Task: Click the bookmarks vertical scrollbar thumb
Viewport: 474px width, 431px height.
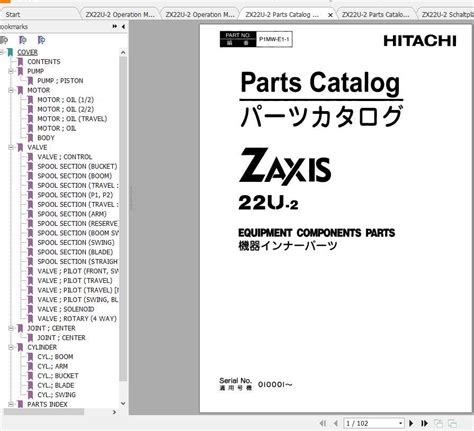Action: 123,219
